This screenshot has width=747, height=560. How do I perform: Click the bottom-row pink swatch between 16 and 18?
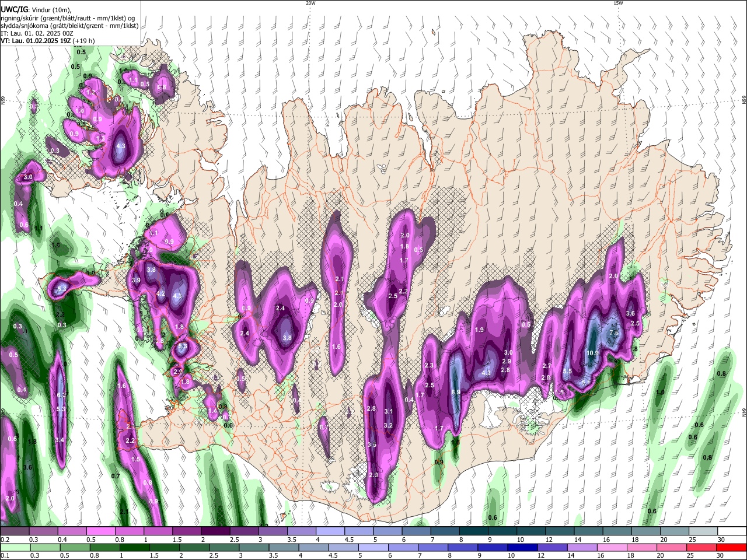(x=612, y=547)
